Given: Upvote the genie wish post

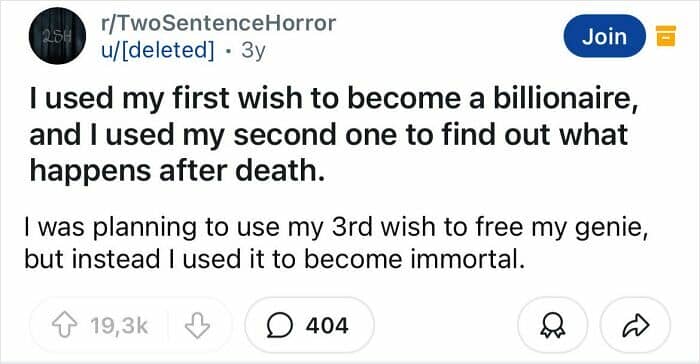Looking at the screenshot, I should 65,325.
